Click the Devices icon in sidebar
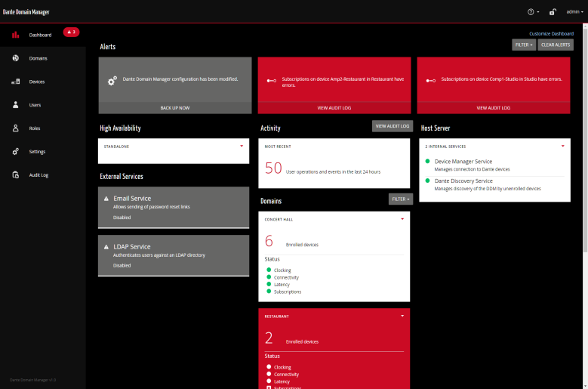 click(x=15, y=82)
